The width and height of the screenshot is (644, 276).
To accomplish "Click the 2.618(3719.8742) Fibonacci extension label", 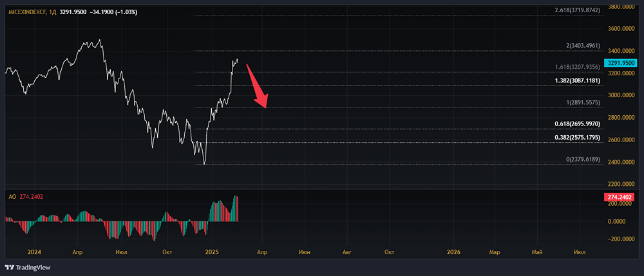I will (x=577, y=10).
